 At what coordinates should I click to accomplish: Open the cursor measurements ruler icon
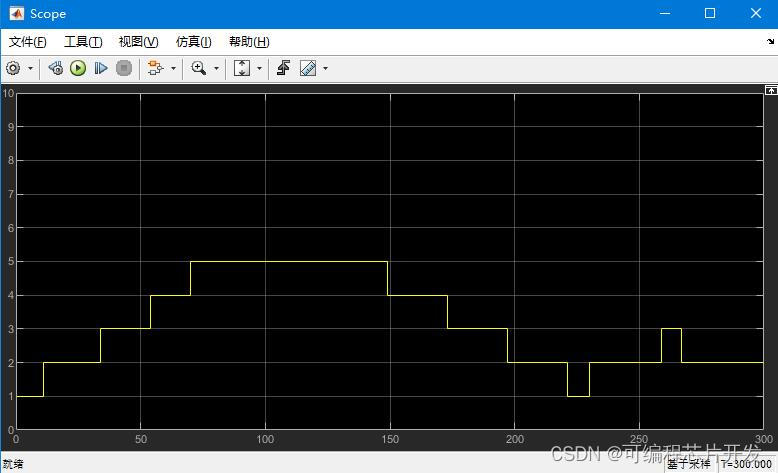[308, 68]
